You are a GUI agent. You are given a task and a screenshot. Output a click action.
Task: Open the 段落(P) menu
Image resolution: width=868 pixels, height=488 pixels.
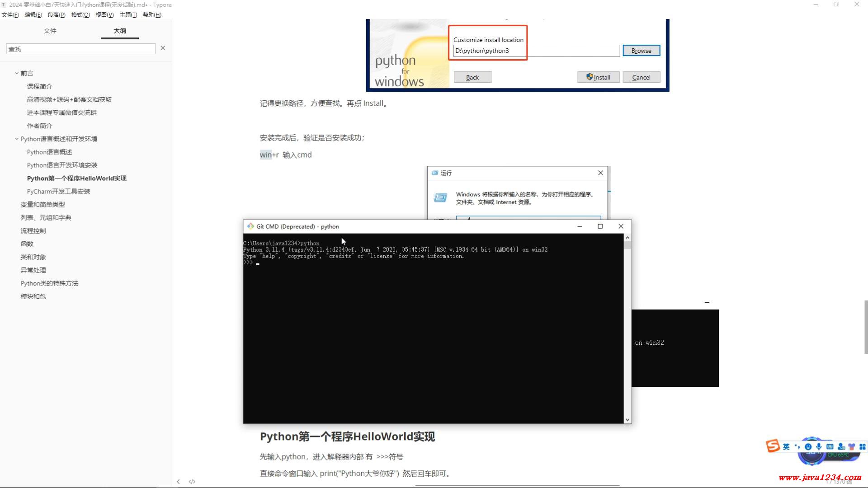pyautogui.click(x=57, y=14)
